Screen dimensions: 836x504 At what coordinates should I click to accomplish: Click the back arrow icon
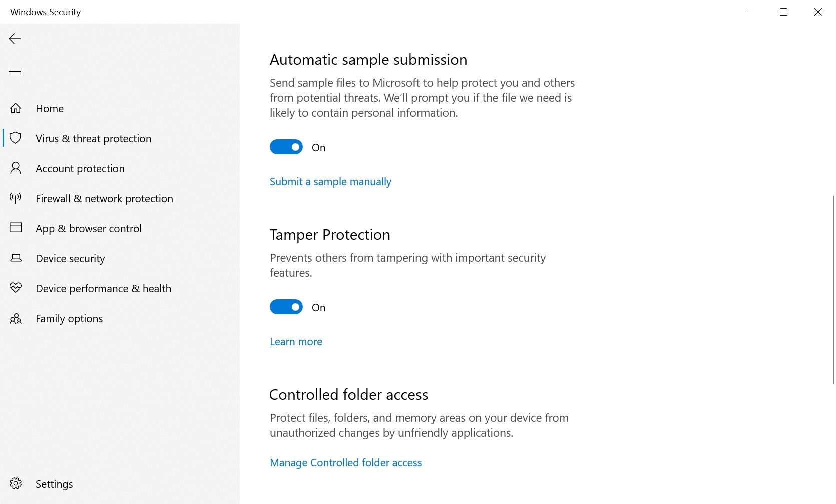[15, 39]
